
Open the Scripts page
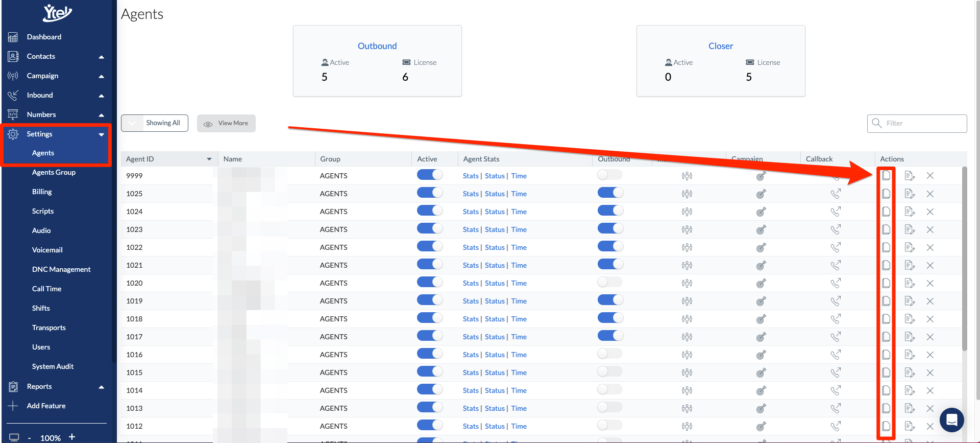pyautogui.click(x=43, y=212)
